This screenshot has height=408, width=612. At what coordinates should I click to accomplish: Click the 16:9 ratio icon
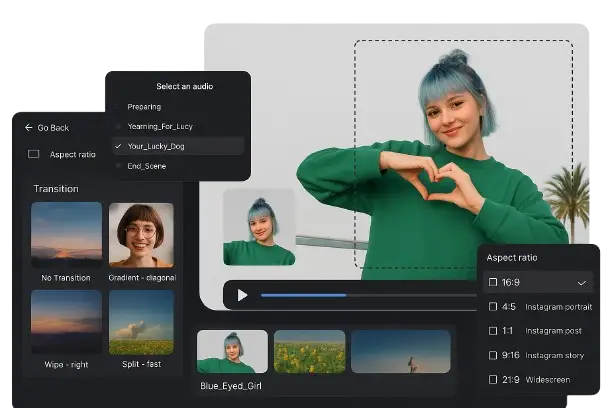tap(492, 283)
